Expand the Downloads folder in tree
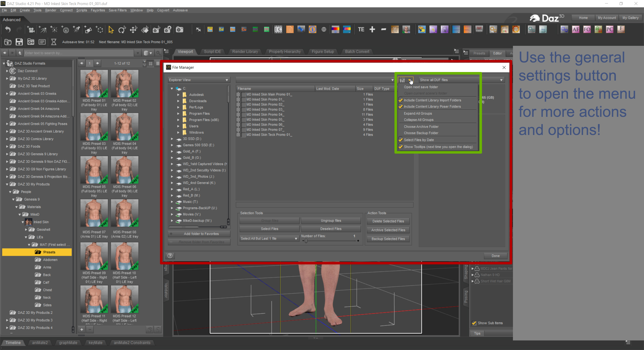Screen dimensions: 644x350 [178, 101]
